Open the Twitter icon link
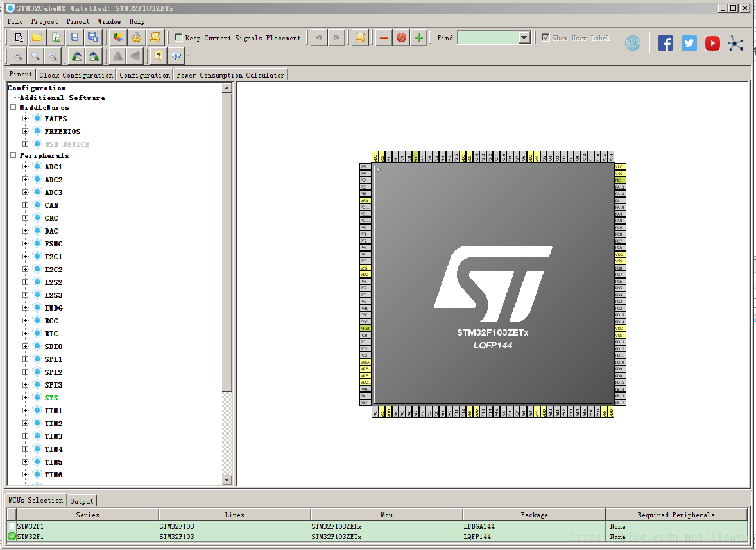 tap(689, 44)
